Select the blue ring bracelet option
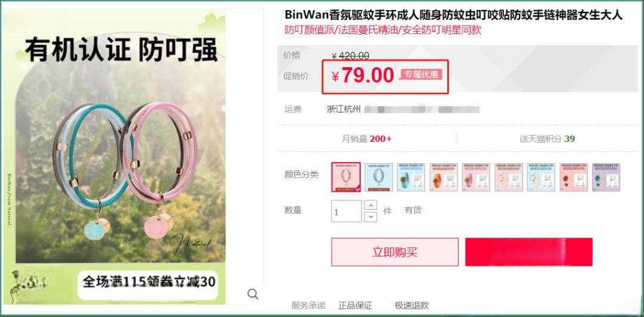 click(379, 177)
